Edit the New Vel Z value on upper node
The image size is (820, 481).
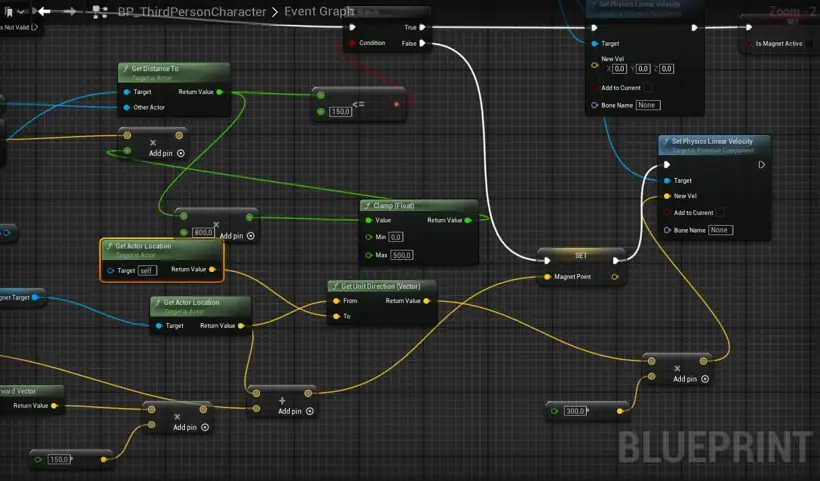[666, 68]
